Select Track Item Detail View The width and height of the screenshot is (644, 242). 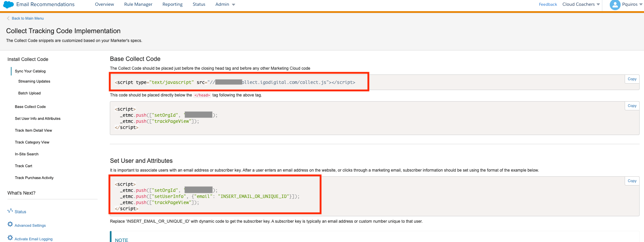click(34, 130)
